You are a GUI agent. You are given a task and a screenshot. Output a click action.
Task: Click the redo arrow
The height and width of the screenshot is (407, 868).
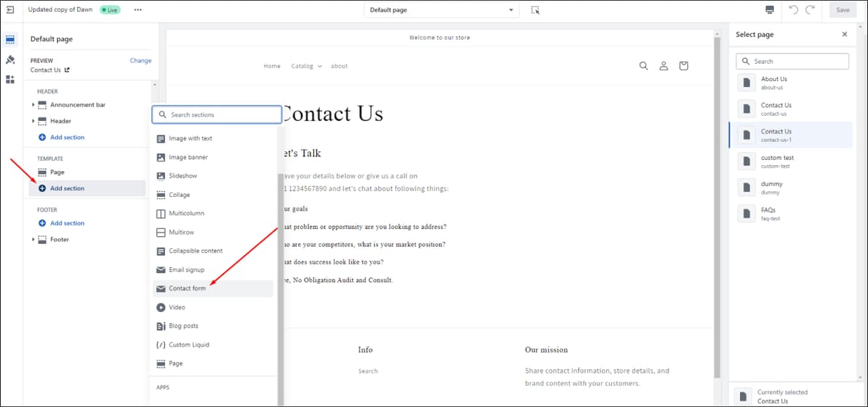[x=810, y=9]
